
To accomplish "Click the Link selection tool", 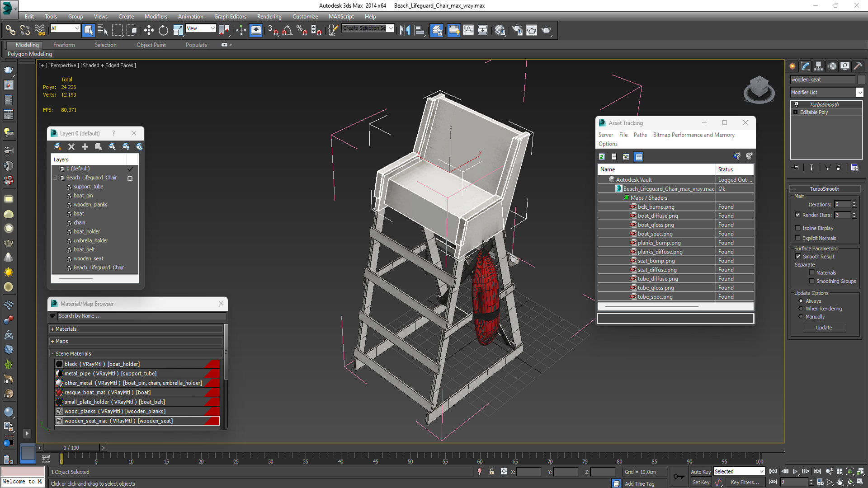I will (10, 30).
